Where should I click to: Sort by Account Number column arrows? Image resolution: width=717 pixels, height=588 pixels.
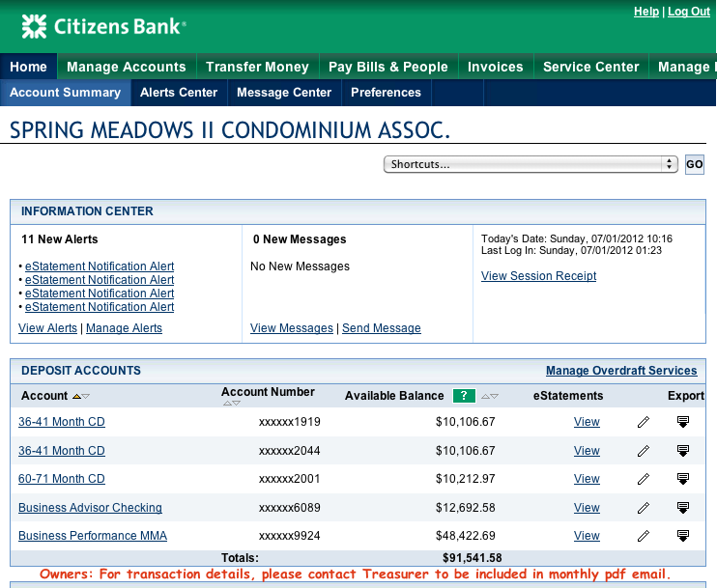[231, 403]
